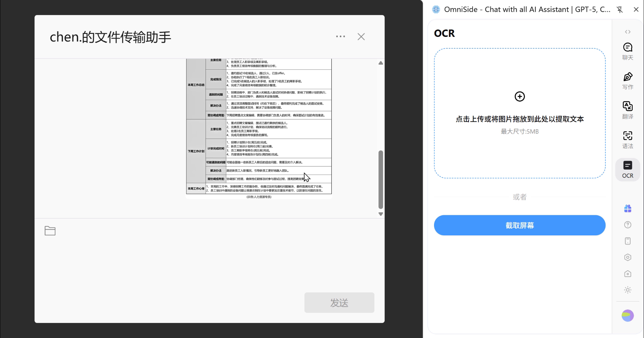Collapse sidebar with the angle brackets icon
644x338 pixels.
[x=628, y=32]
